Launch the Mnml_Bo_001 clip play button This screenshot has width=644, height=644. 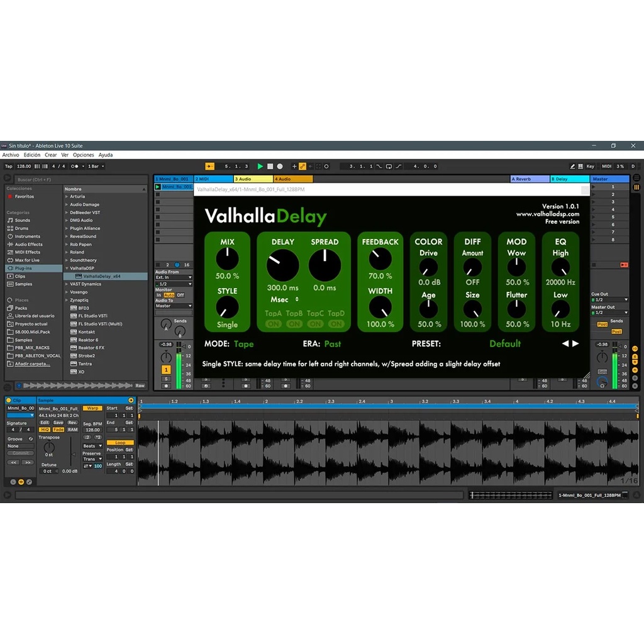(158, 187)
